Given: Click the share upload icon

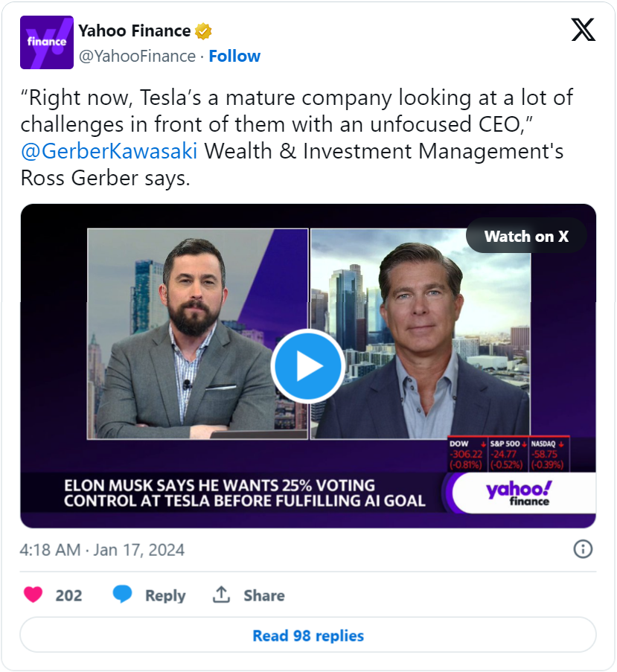Looking at the screenshot, I should [x=221, y=595].
